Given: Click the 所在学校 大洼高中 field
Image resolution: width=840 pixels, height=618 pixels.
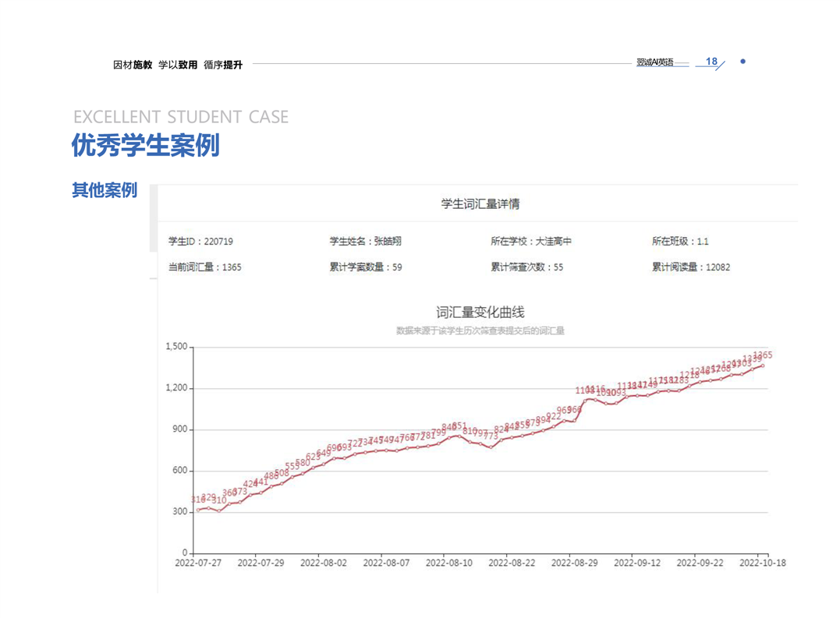Looking at the screenshot, I should tap(530, 242).
